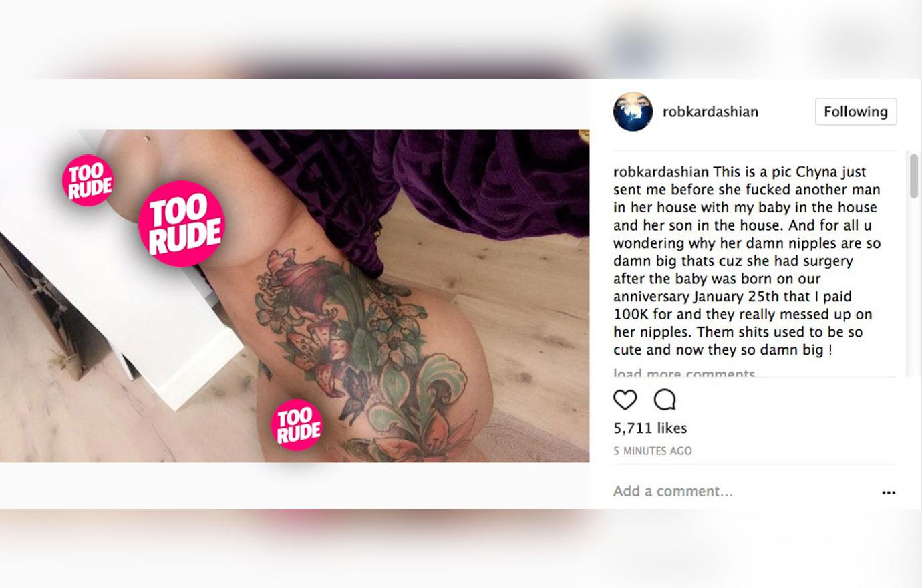This screenshot has height=588, width=922.
Task: Click the comments scrollbar thumb
Action: point(913,175)
